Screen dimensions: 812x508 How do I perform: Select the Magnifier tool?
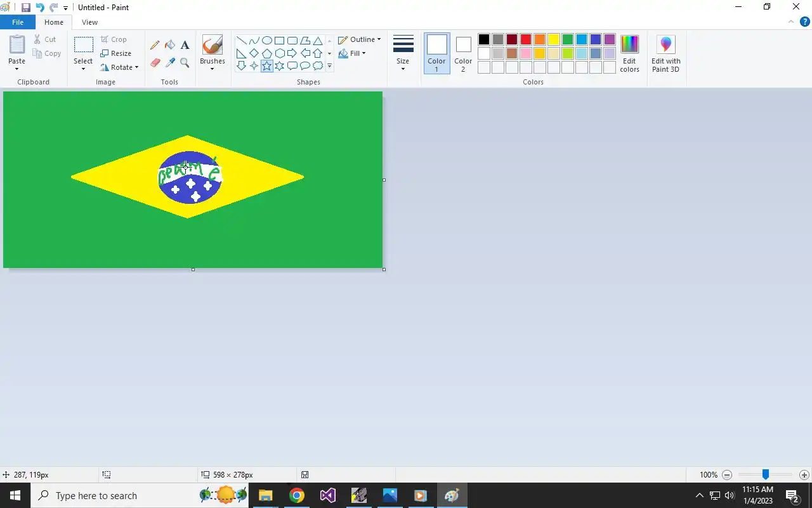point(185,63)
